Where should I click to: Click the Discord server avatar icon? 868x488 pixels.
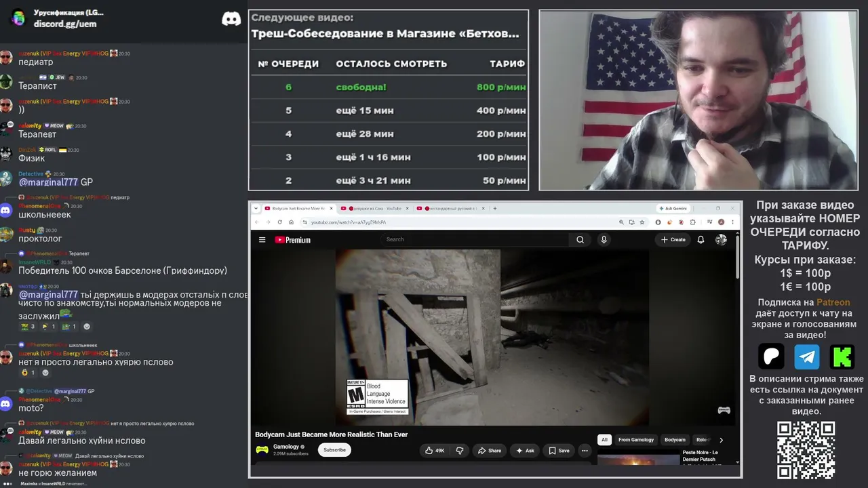pos(18,18)
